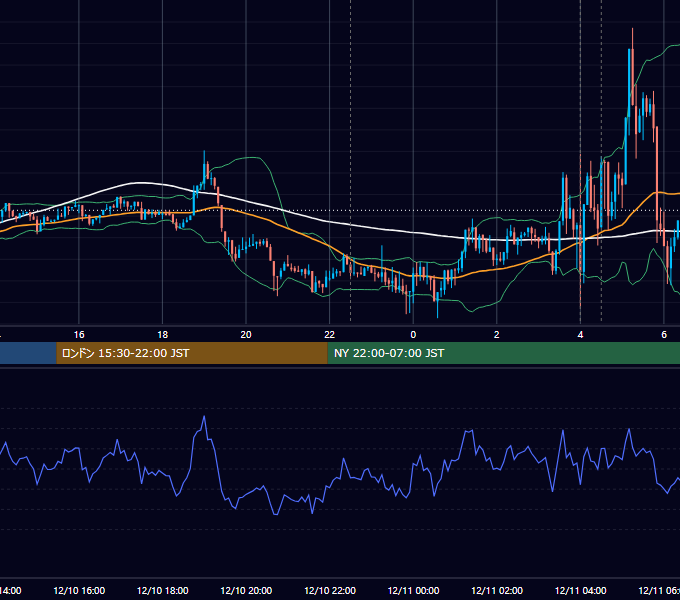Screen dimensions: 680x600
Task: Click the '12/11 02:00' date label
Action: (497, 590)
